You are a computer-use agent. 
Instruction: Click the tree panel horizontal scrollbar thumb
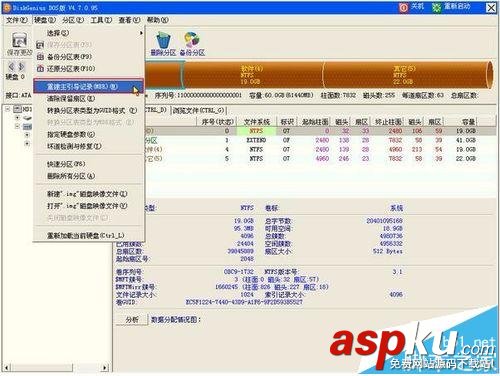[x=42, y=367]
